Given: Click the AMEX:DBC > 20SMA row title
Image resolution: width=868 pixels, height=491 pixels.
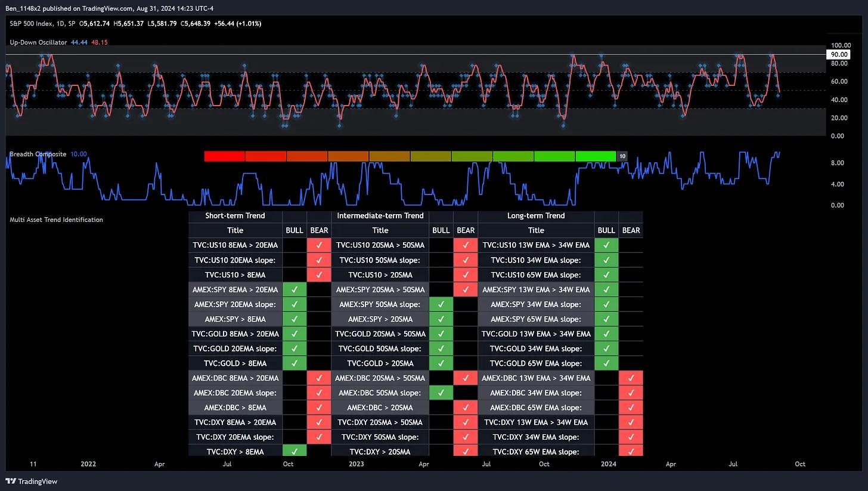Looking at the screenshot, I should (380, 407).
